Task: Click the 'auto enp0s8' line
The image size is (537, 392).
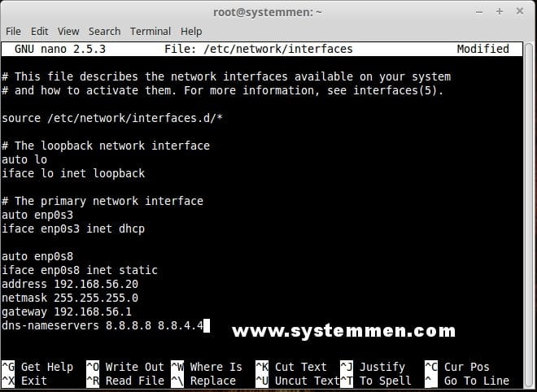Action: tap(37, 256)
